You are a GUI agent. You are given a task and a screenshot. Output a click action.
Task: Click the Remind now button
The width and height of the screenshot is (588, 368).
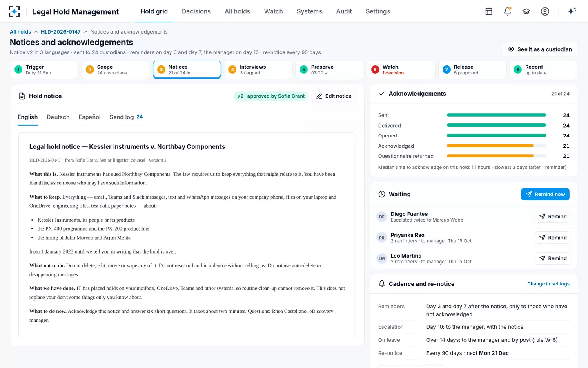(x=545, y=194)
